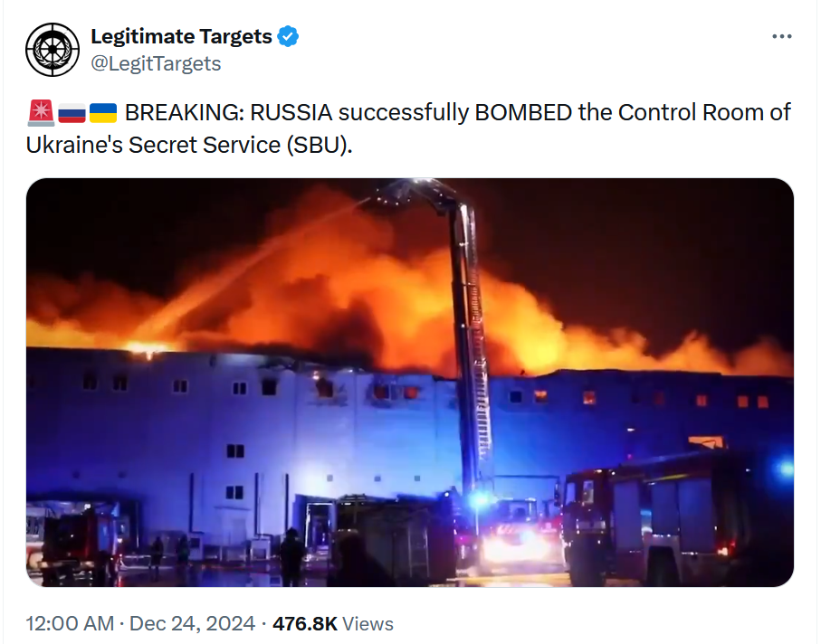Click the red siren emoji
840x644 pixels.
(x=41, y=113)
